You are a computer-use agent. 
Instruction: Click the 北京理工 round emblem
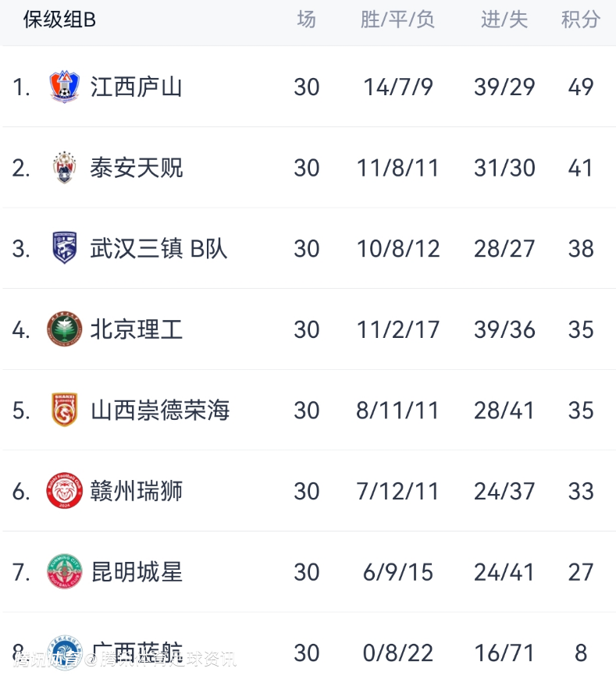pos(64,329)
